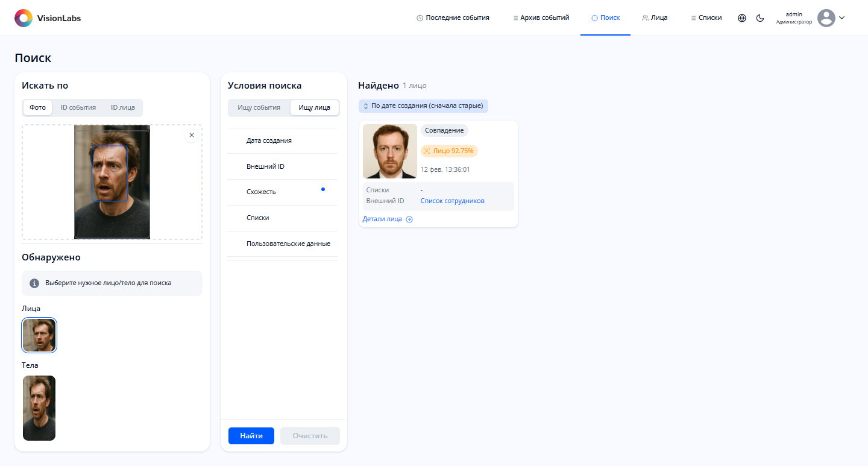Click the arrow icon beside Детали лица
The width and height of the screenshot is (868, 466).
[x=409, y=219]
